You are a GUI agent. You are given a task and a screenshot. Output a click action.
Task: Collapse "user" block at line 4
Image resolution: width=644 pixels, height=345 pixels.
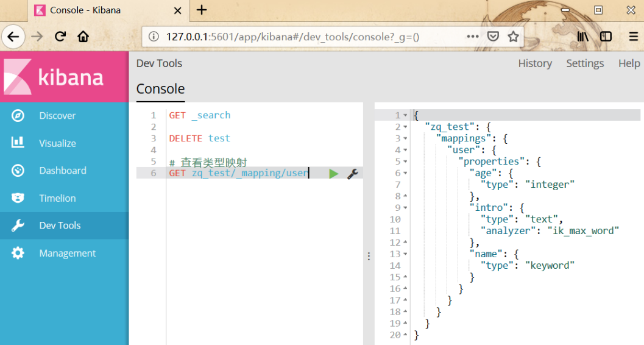[x=405, y=150]
